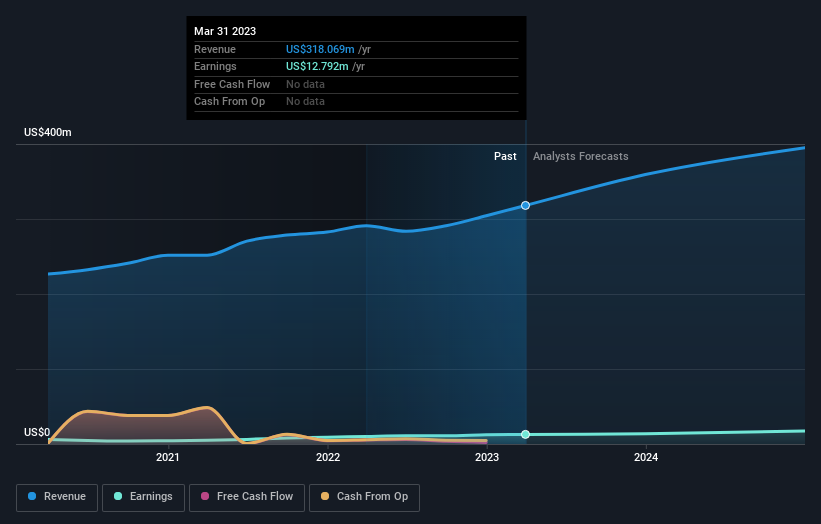Select the earnings data point on the teal line
821x524 pixels.
coord(525,434)
